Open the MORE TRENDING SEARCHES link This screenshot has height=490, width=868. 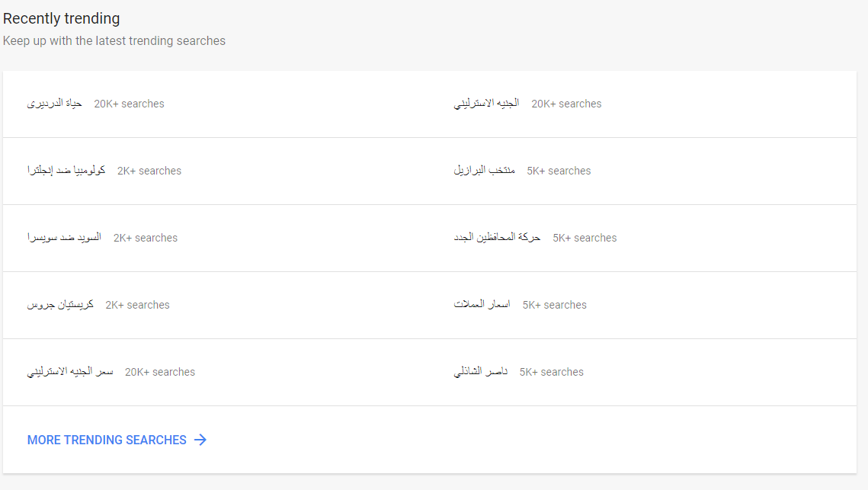(107, 440)
